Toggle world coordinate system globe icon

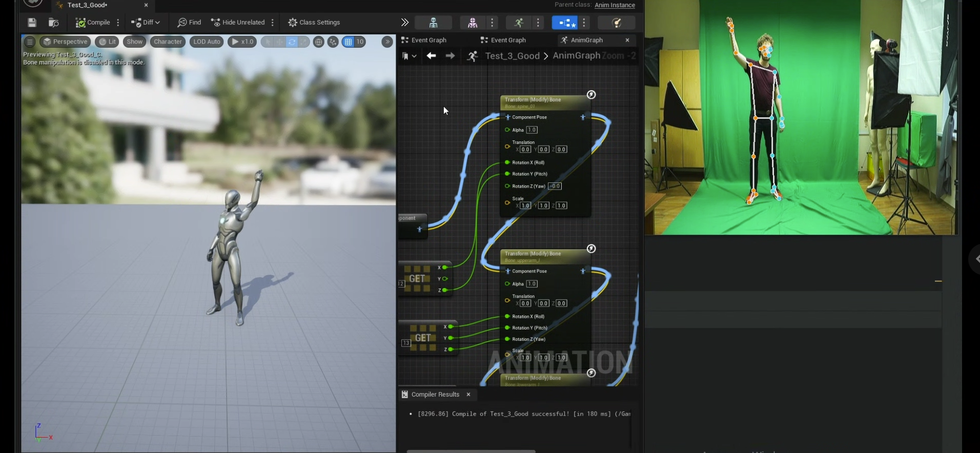pos(318,42)
